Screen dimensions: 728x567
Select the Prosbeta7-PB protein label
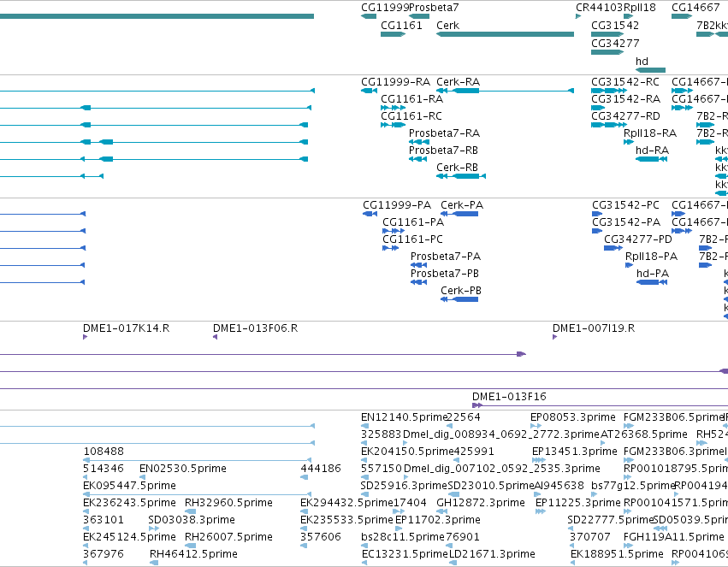point(445,274)
